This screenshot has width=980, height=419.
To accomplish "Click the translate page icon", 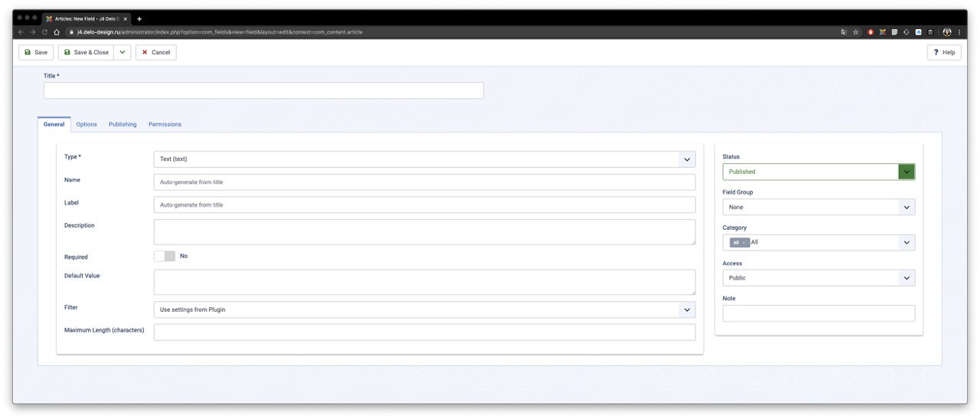I will [844, 32].
